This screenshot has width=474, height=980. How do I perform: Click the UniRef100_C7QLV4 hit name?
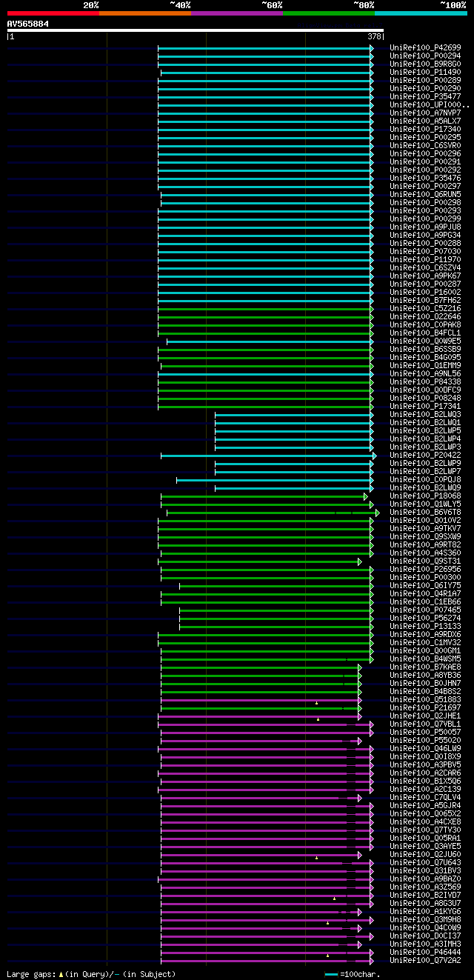click(x=425, y=797)
